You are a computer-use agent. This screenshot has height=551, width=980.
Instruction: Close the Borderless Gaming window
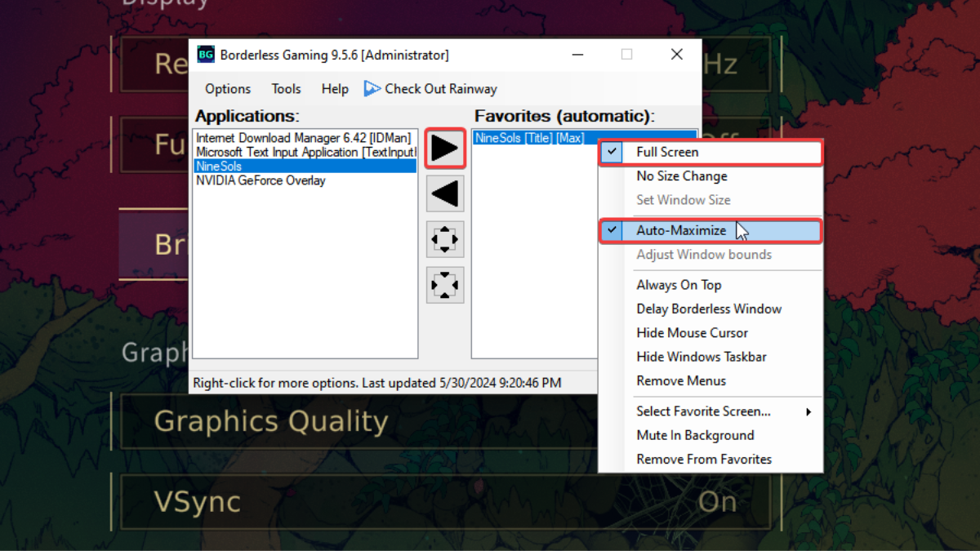click(676, 55)
